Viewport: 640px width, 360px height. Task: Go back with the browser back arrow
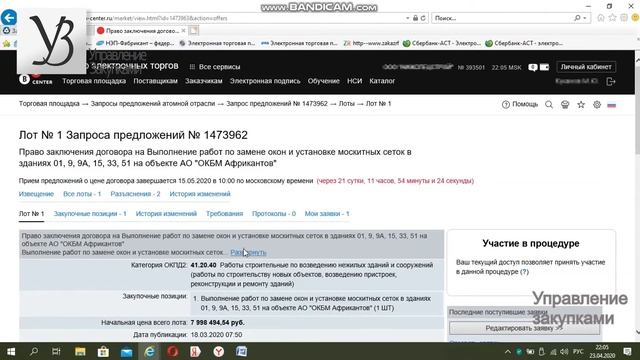9,18
